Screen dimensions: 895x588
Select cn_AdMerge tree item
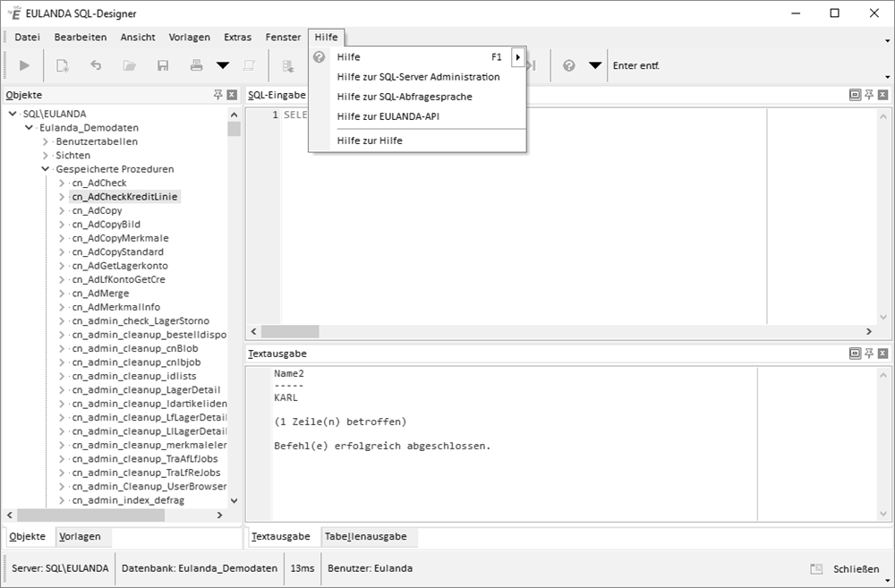click(x=100, y=294)
